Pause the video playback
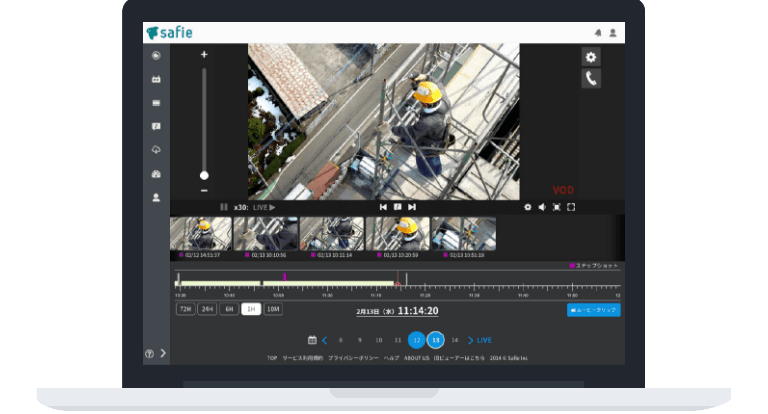 [224, 207]
